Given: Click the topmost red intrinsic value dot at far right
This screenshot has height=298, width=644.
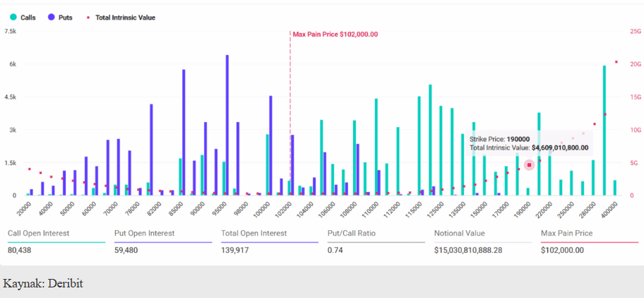Looking at the screenshot, I should click(616, 62).
